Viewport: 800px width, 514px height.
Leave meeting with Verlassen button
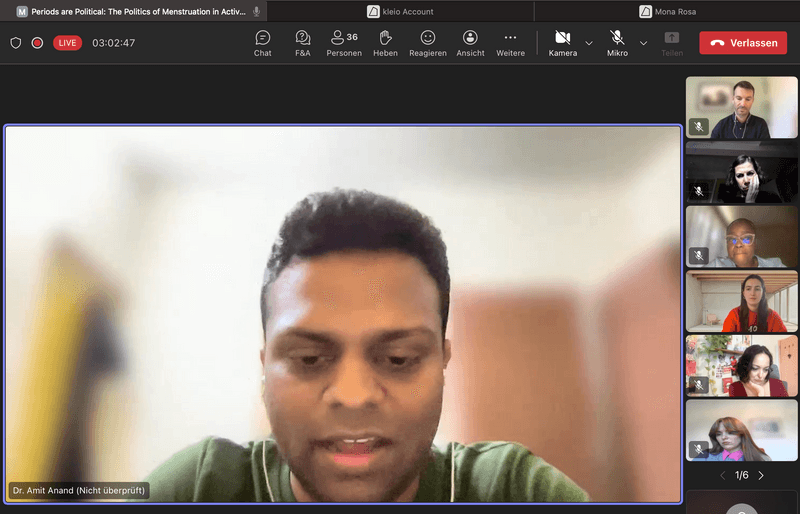(743, 43)
